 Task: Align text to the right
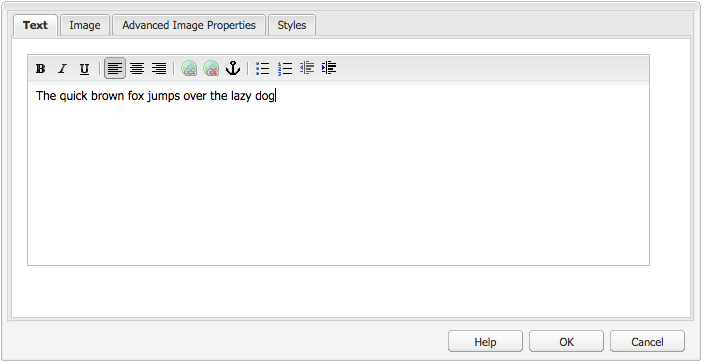(x=159, y=69)
